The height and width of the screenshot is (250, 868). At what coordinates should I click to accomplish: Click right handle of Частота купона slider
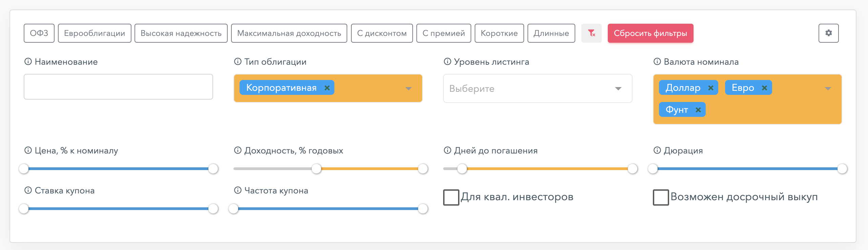coord(423,209)
